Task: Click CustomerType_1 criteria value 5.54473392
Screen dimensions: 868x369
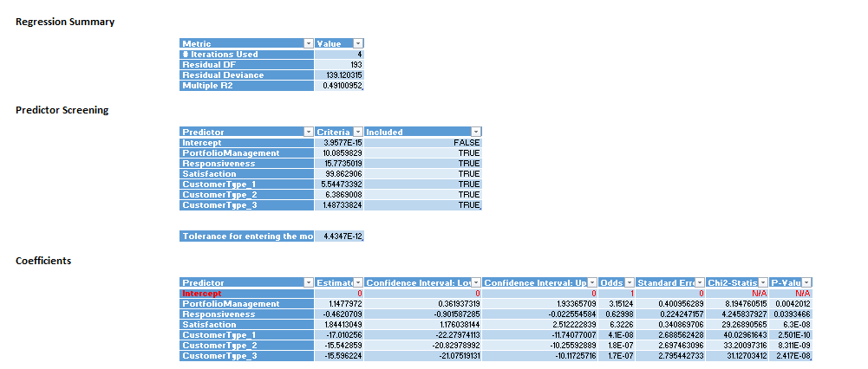Action: tap(339, 184)
